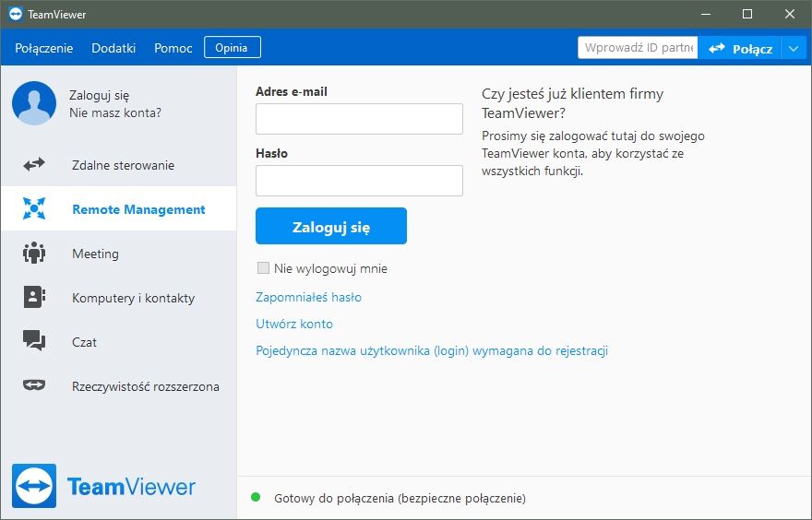The width and height of the screenshot is (812, 520).
Task: Click the Meeting people icon
Action: click(x=34, y=253)
